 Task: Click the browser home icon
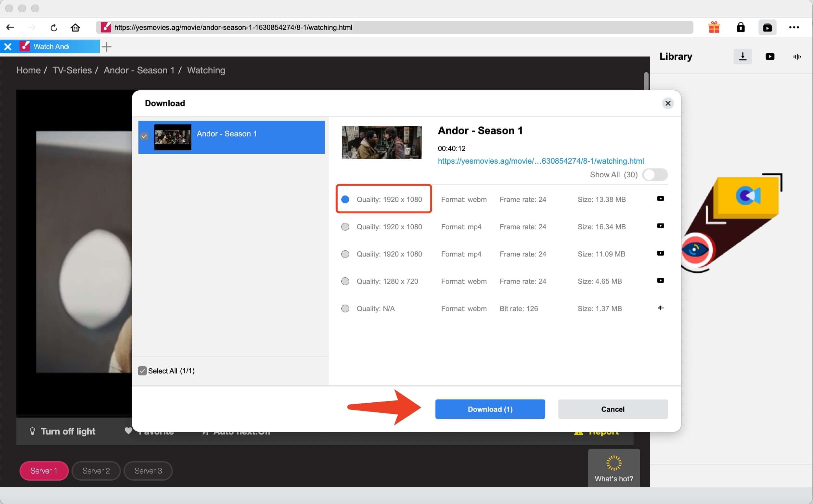75,27
